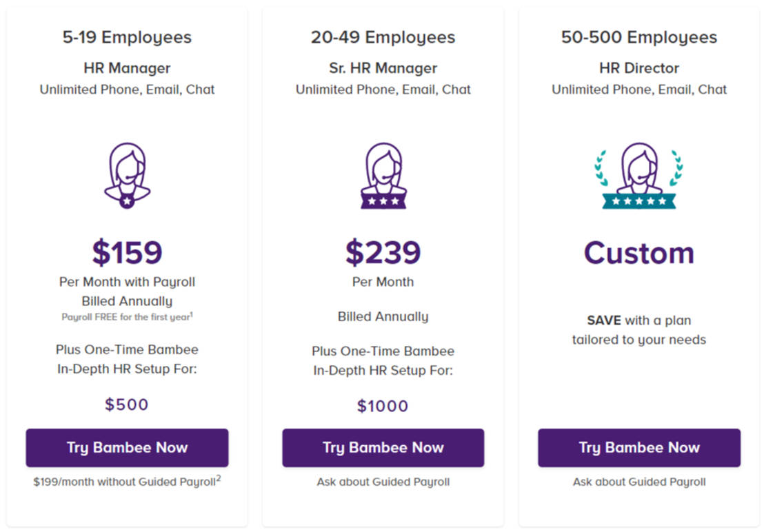
Task: Click the $239 monthly price
Action: pyautogui.click(x=383, y=253)
